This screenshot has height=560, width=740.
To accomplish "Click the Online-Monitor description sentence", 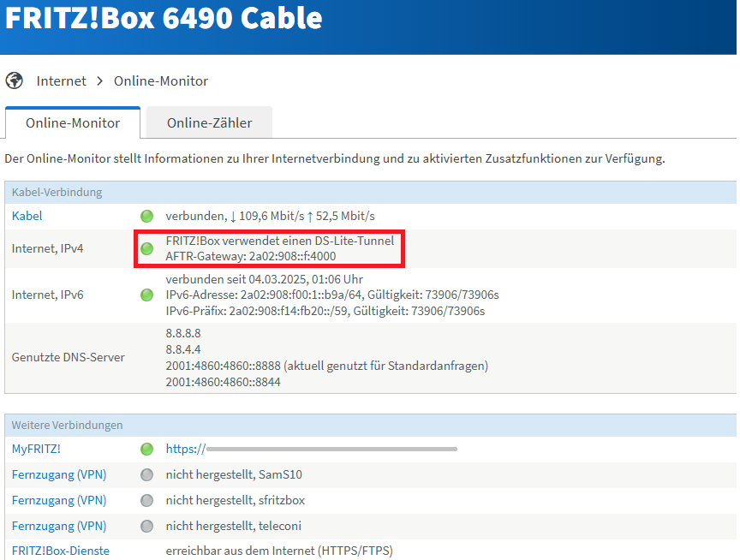I will (335, 158).
